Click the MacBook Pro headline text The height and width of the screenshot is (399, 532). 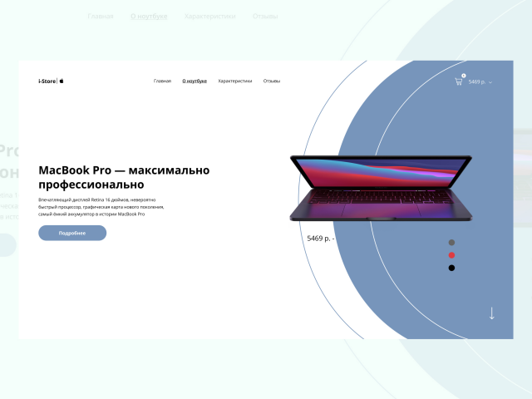pos(124,177)
